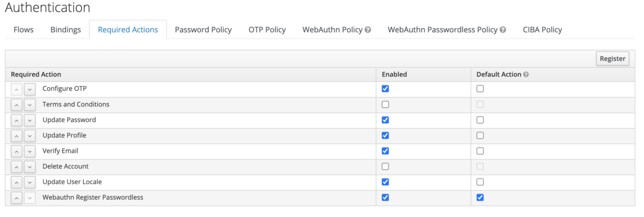
Task: Move Delete Account up one row
Action: click(x=17, y=167)
